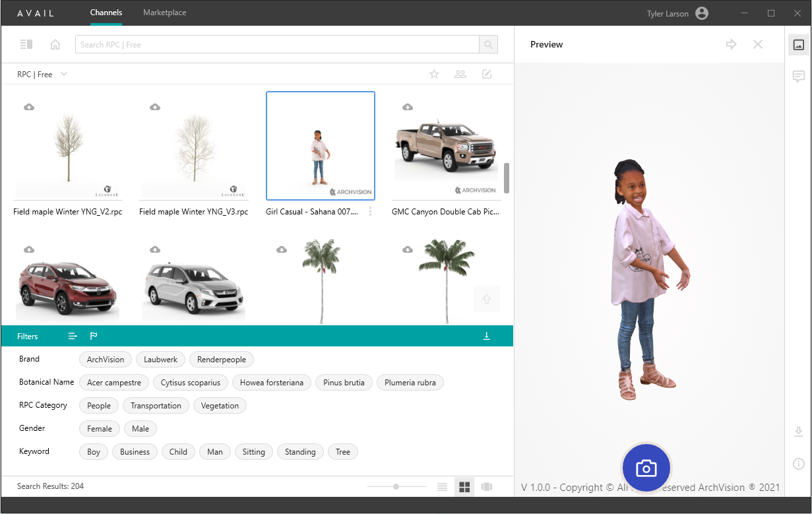Toggle the Child keyword filter
812x514 pixels.
coord(178,452)
